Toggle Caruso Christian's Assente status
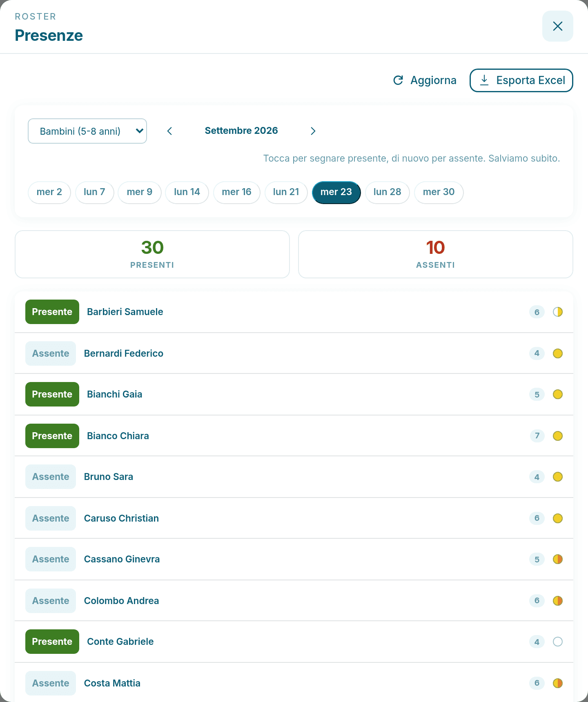Image resolution: width=588 pixels, height=702 pixels. (51, 518)
